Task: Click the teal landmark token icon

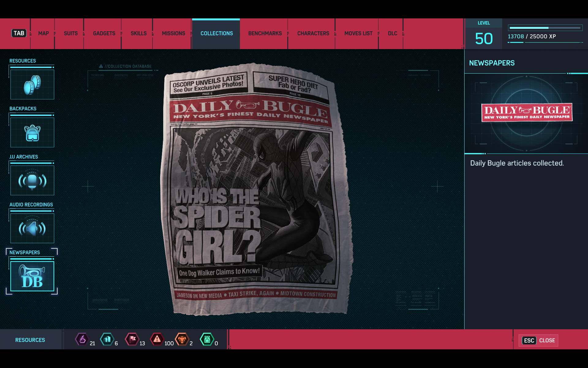Action: [107, 339]
